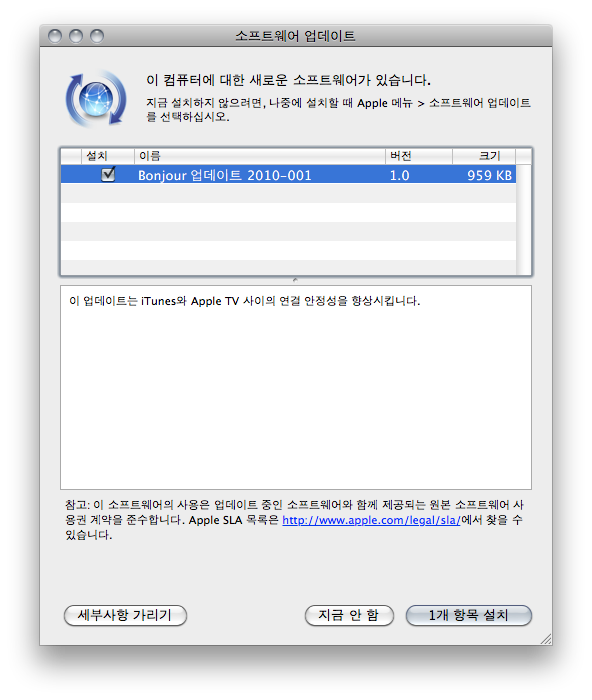Click the 세부사항 가리기 button

click(x=125, y=615)
